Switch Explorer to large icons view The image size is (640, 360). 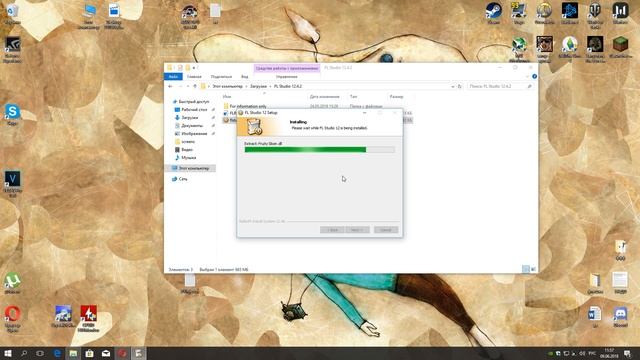click(x=533, y=269)
